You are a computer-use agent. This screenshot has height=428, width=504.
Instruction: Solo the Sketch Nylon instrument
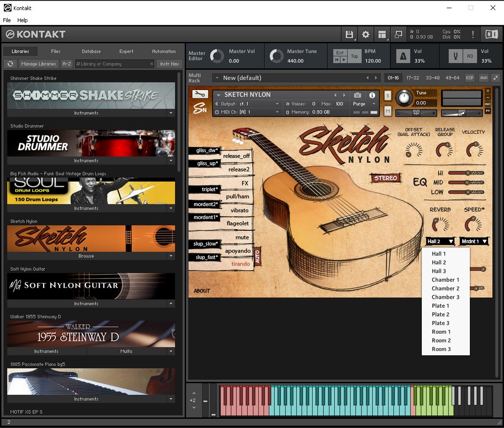[x=388, y=96]
